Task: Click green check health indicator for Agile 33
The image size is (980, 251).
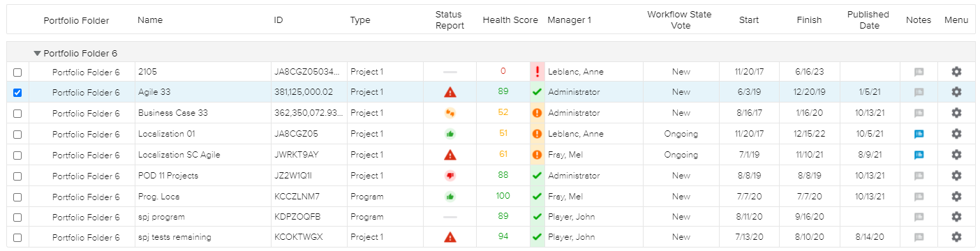Action: point(537,92)
